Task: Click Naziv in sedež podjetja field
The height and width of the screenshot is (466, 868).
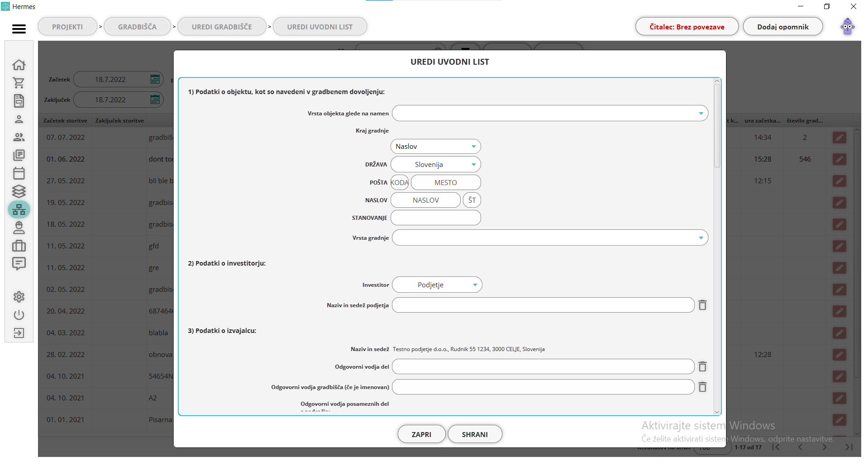Action: (543, 305)
